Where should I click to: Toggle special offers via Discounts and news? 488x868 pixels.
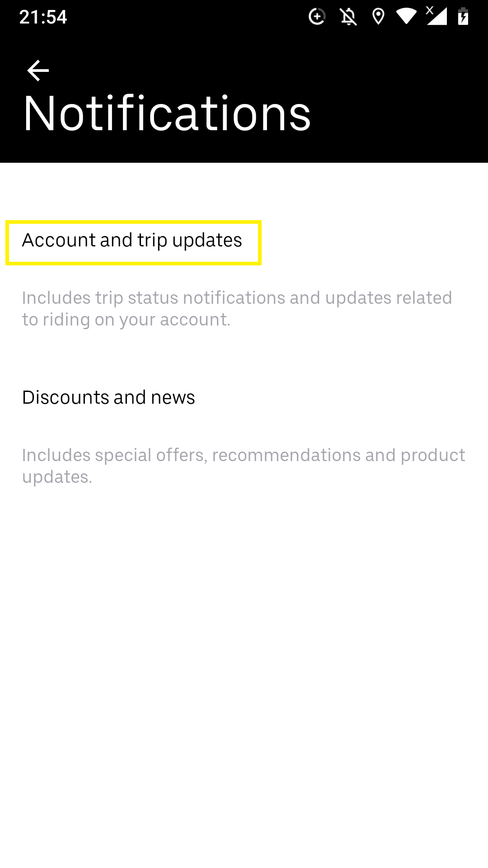[108, 398]
